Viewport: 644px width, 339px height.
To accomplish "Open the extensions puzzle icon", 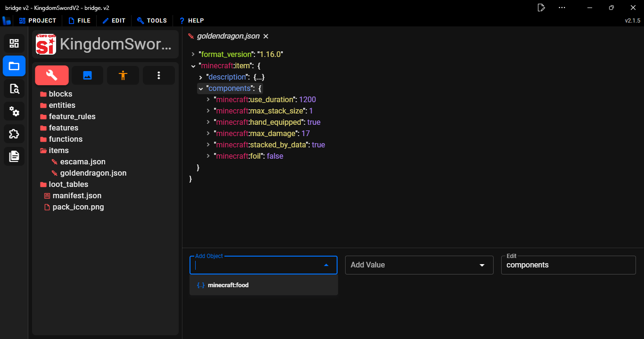I will coord(14,134).
